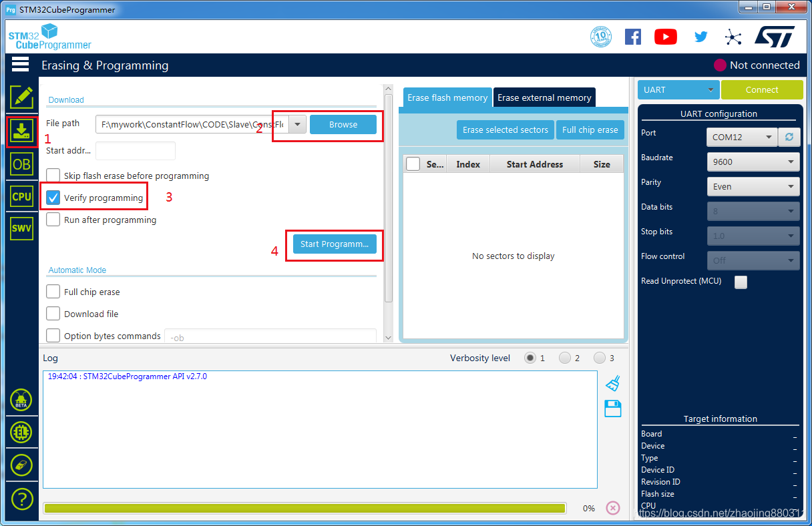
Task: Click the Start Address column header
Action: [535, 164]
